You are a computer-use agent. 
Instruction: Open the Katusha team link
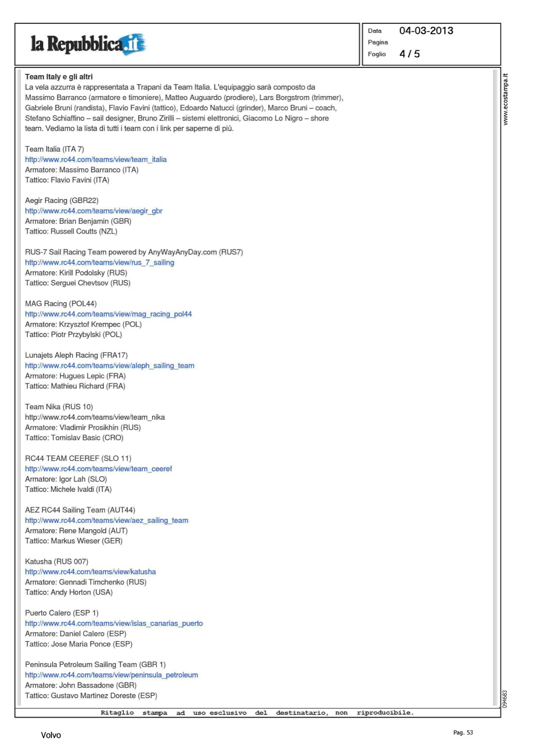click(x=90, y=572)
